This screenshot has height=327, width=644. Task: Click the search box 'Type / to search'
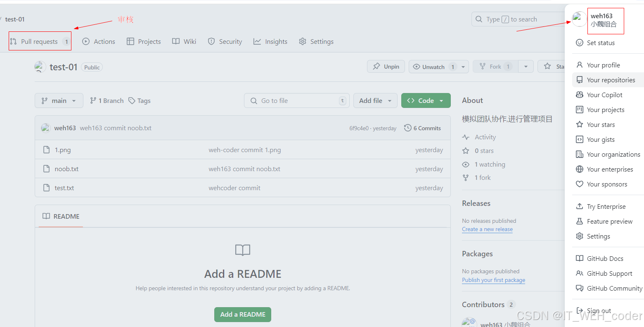[518, 19]
